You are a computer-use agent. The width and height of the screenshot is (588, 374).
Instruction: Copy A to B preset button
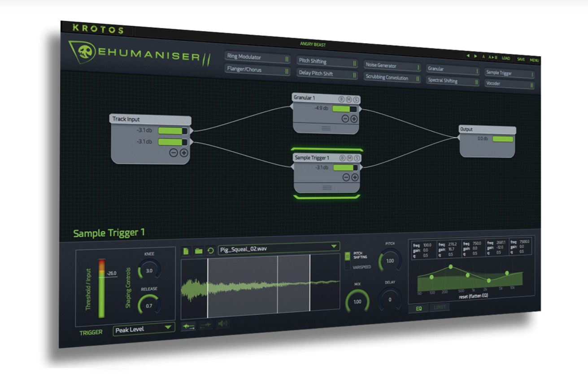tap(493, 57)
